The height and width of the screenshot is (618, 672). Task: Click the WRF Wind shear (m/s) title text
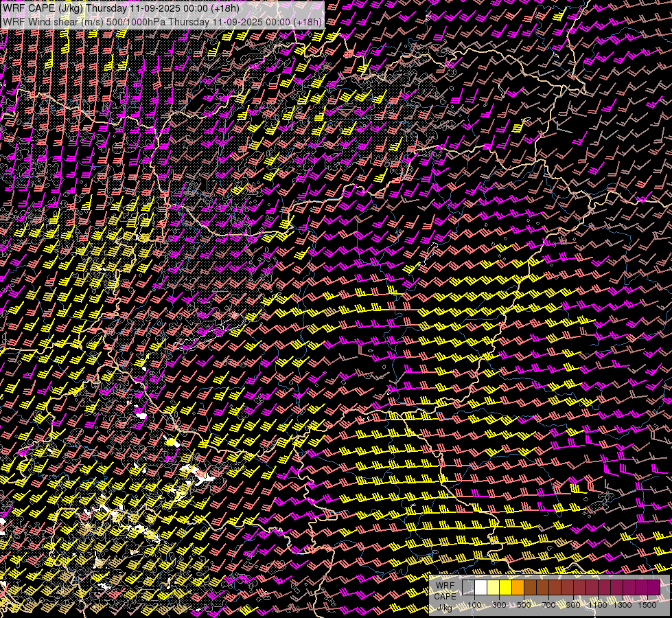[51, 21]
